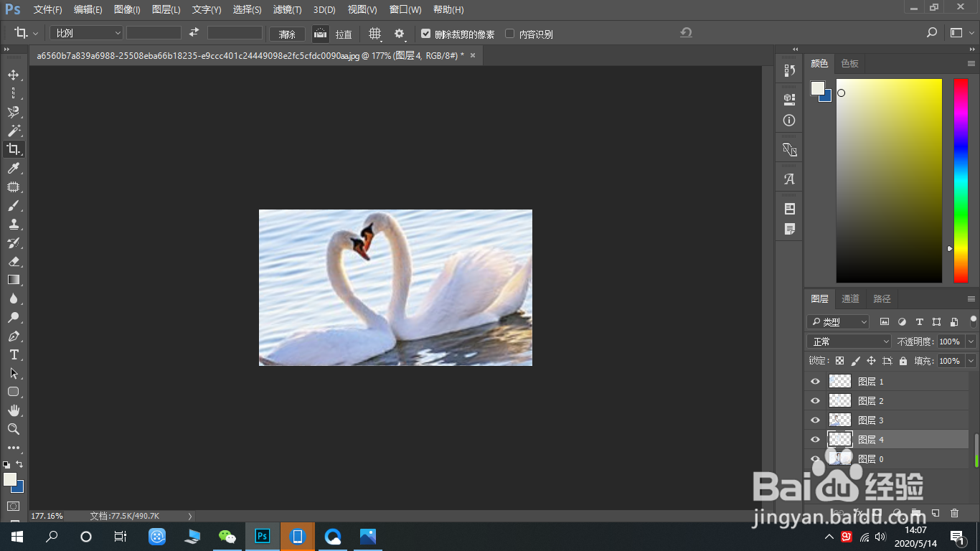The image size is (980, 551).
Task: Open the History panel icon
Action: pyautogui.click(x=789, y=70)
